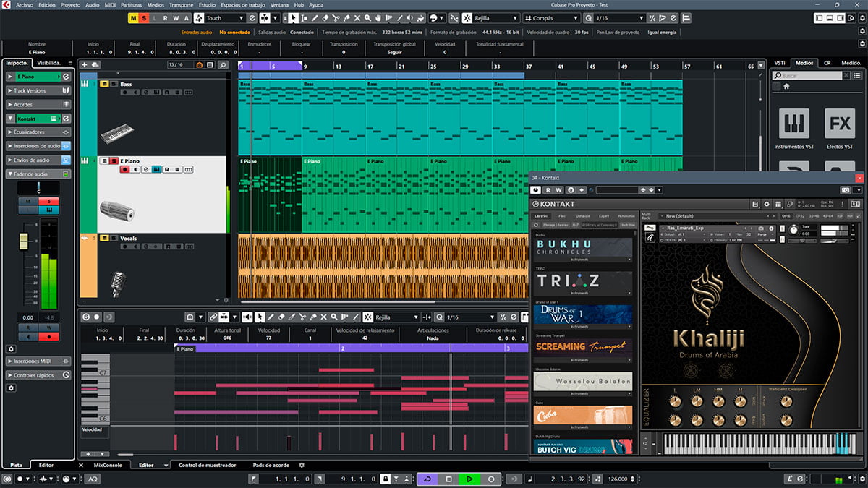Click Kontakt Purge button on Ras_Emarati_Exp

coord(762,234)
